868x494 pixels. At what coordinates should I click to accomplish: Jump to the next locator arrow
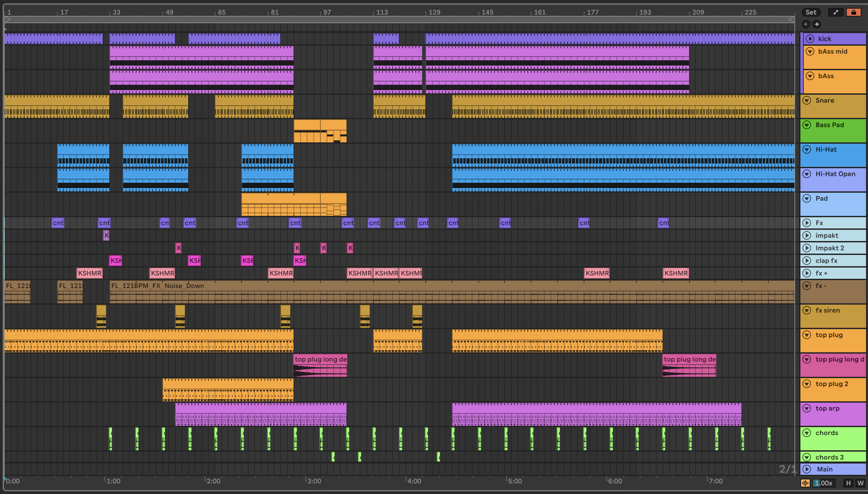pos(817,24)
